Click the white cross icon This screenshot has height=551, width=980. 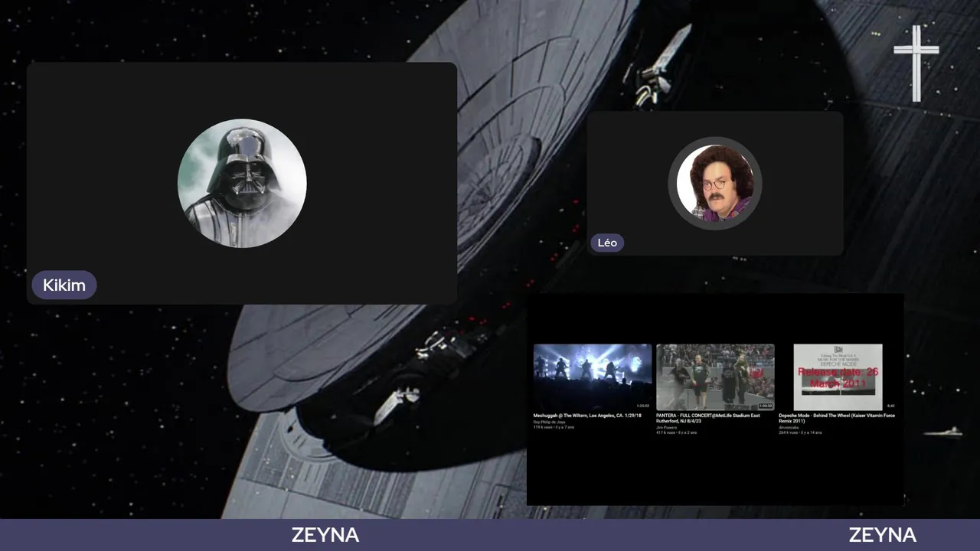916,64
